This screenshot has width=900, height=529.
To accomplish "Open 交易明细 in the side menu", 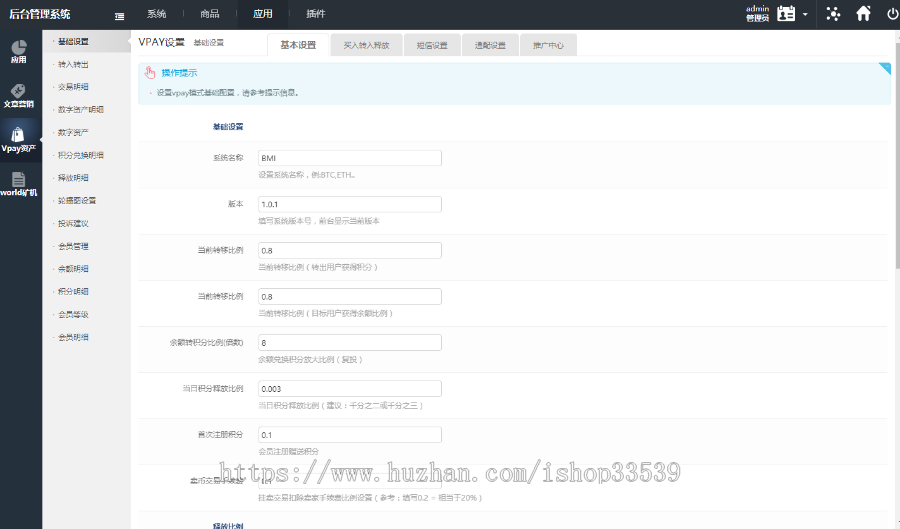I will click(x=73, y=87).
